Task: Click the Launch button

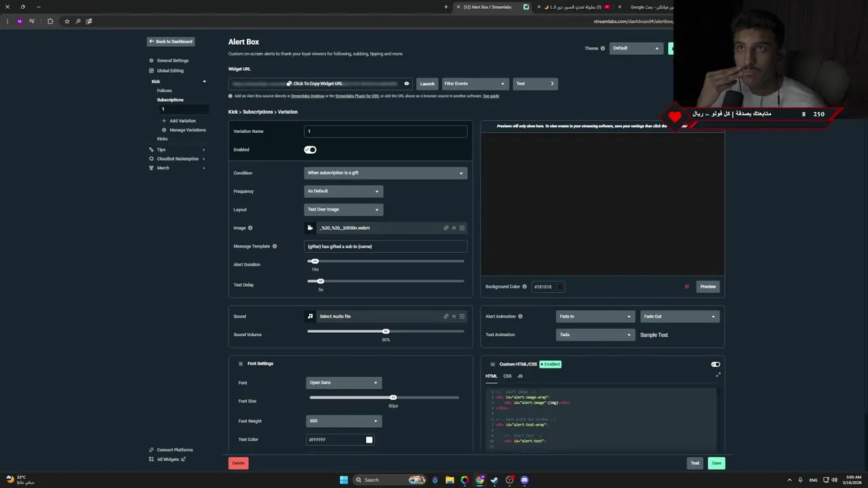Action: point(427,83)
